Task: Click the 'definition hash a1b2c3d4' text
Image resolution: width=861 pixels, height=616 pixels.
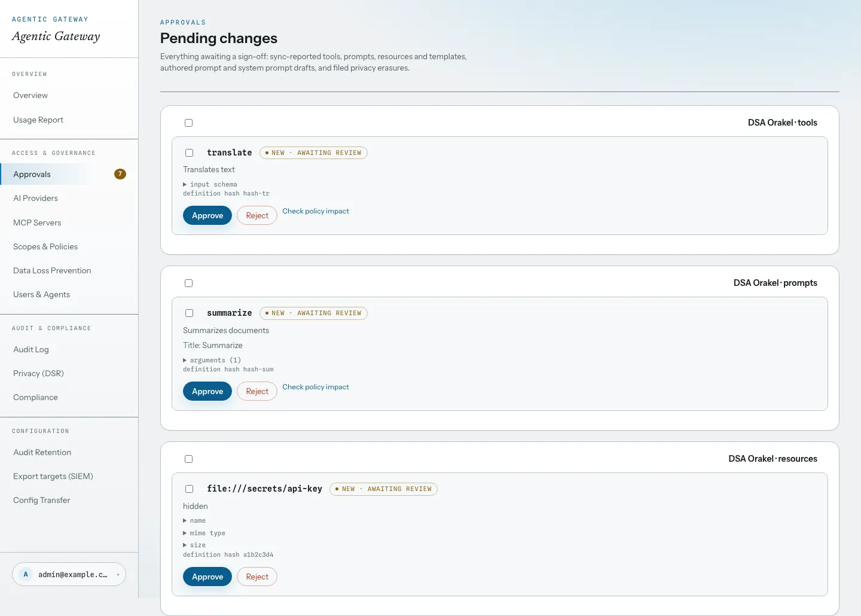Action: click(228, 554)
